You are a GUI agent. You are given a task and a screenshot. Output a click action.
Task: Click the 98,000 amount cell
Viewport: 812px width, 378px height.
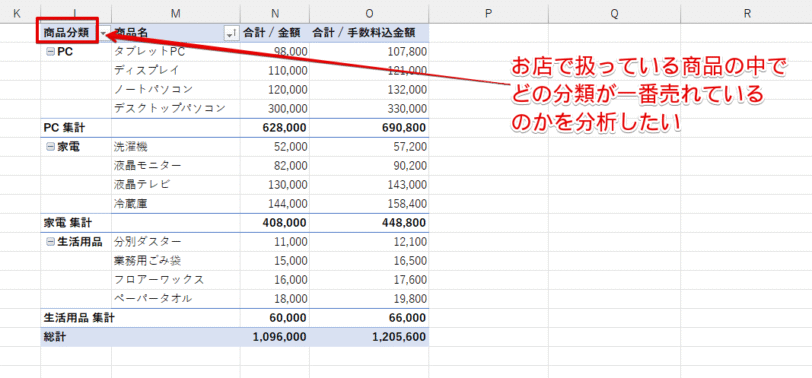274,52
